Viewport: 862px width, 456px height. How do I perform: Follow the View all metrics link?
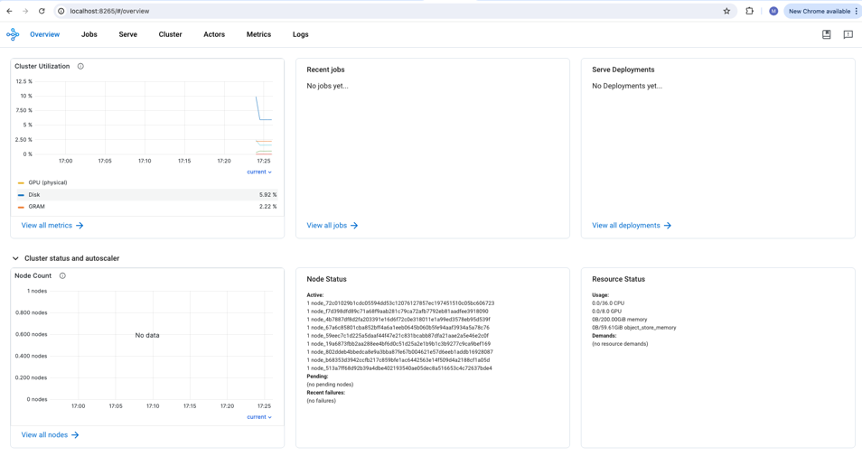click(52, 226)
